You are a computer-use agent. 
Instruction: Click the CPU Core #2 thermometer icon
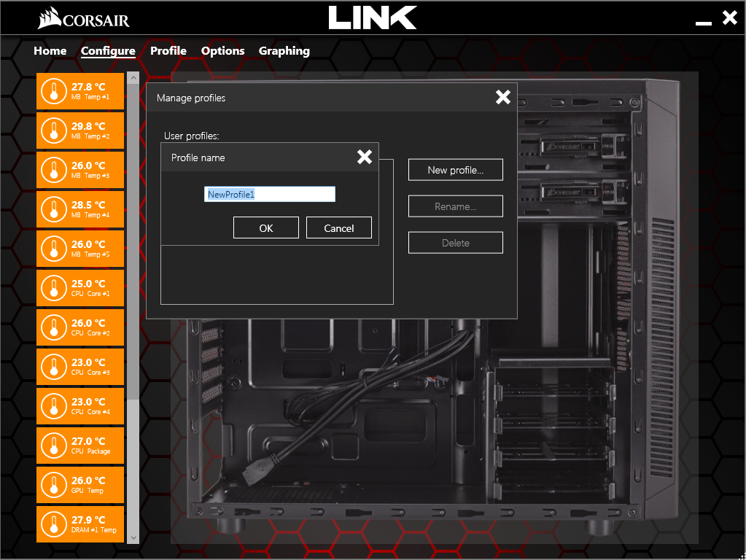54,328
